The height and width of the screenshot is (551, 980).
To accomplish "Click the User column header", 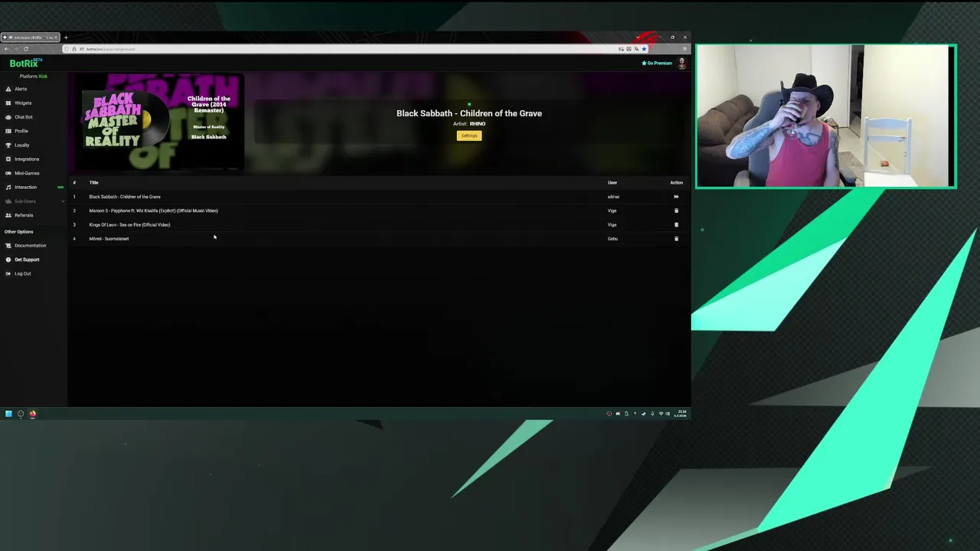I will [x=612, y=183].
